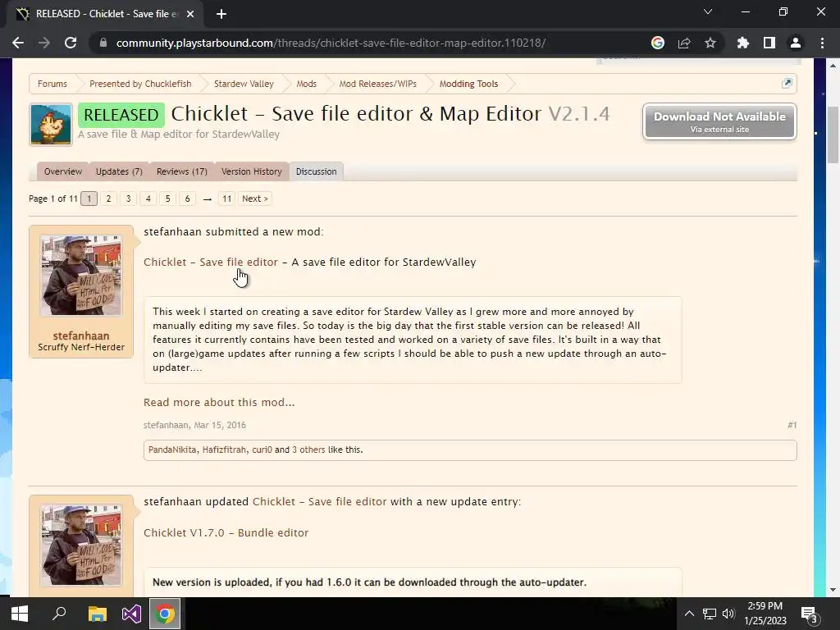Open Windows Start menu

coord(20,614)
